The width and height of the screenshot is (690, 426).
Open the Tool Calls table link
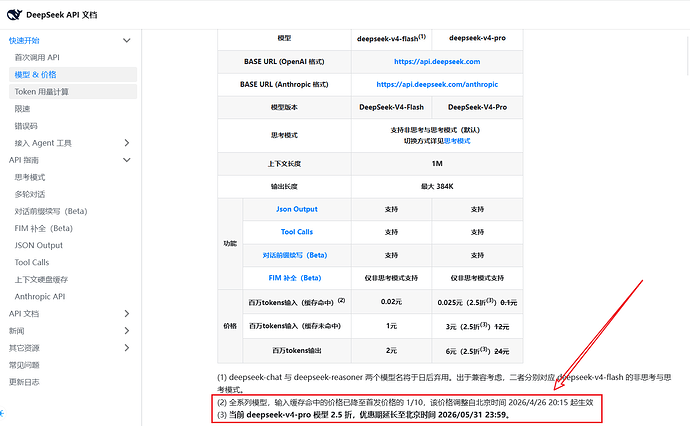click(297, 231)
